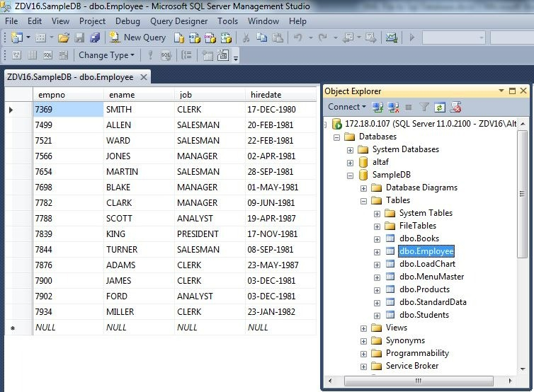
Task: Click the Analysis Services MDX Query icon
Action: click(x=195, y=38)
